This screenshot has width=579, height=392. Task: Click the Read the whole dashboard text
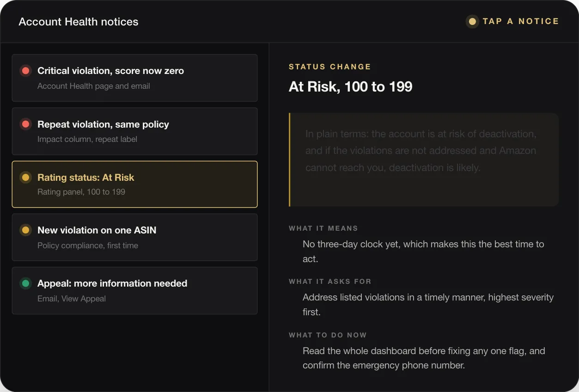tap(424, 358)
